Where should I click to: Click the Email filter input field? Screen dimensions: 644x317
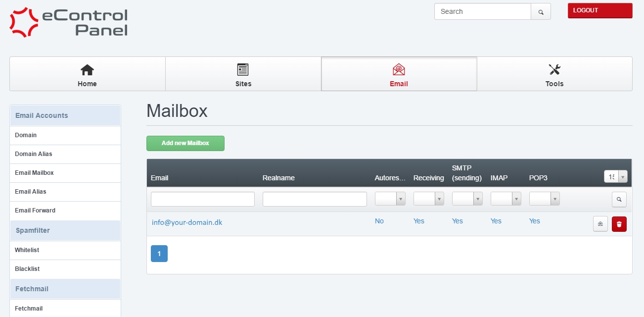(203, 199)
